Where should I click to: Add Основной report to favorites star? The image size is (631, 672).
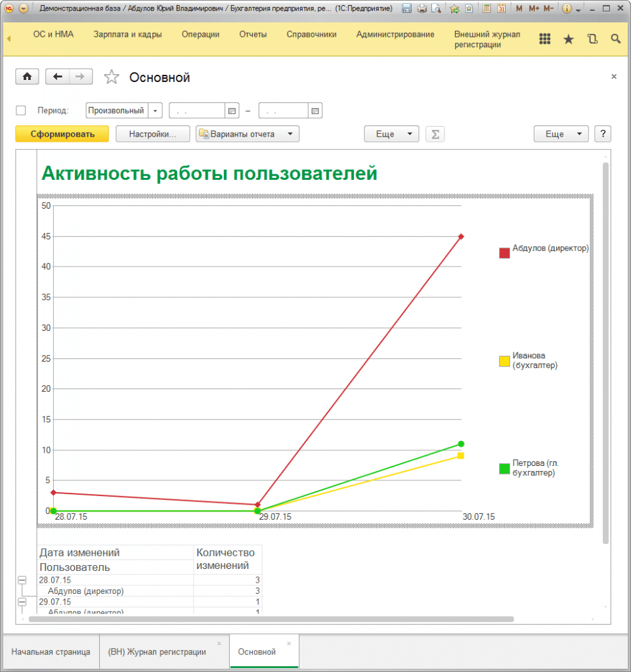(x=112, y=77)
